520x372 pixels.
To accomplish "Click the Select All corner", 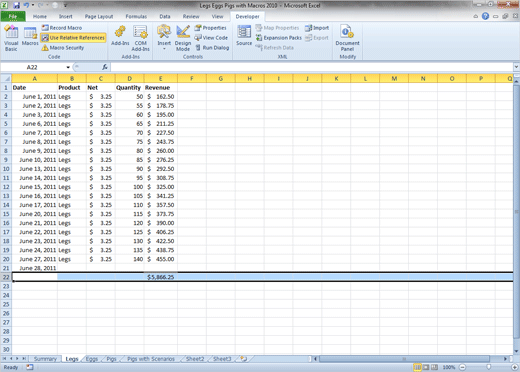I will click(x=6, y=79).
